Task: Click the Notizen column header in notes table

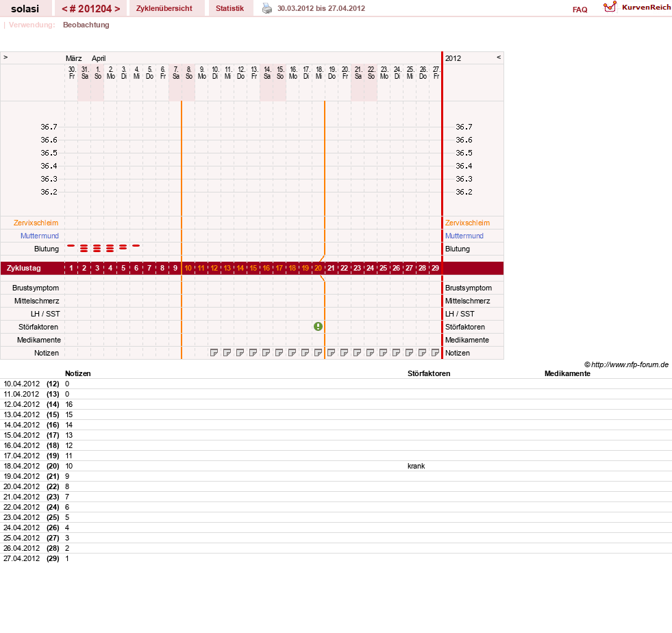Action: (x=78, y=373)
